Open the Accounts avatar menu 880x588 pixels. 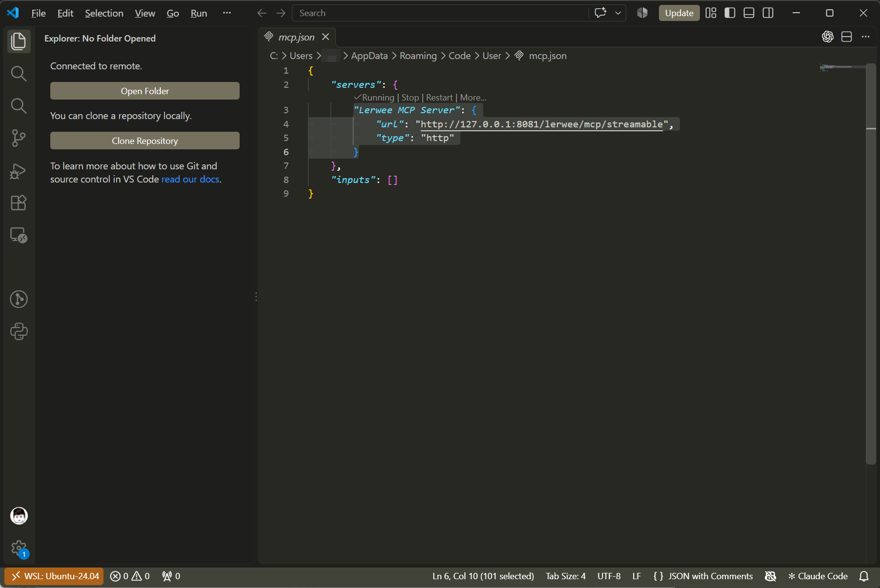19,516
